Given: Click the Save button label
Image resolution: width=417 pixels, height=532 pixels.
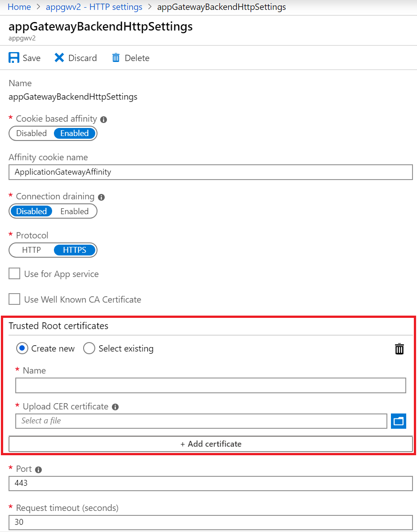Looking at the screenshot, I should [x=31, y=58].
